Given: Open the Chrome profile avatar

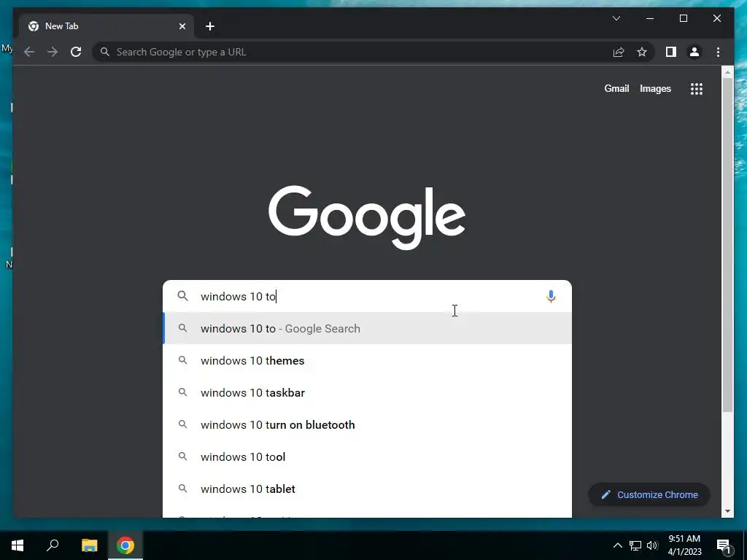Looking at the screenshot, I should [694, 52].
